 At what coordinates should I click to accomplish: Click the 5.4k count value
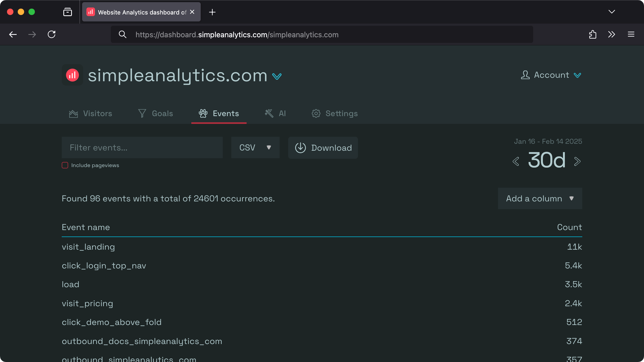(573, 265)
